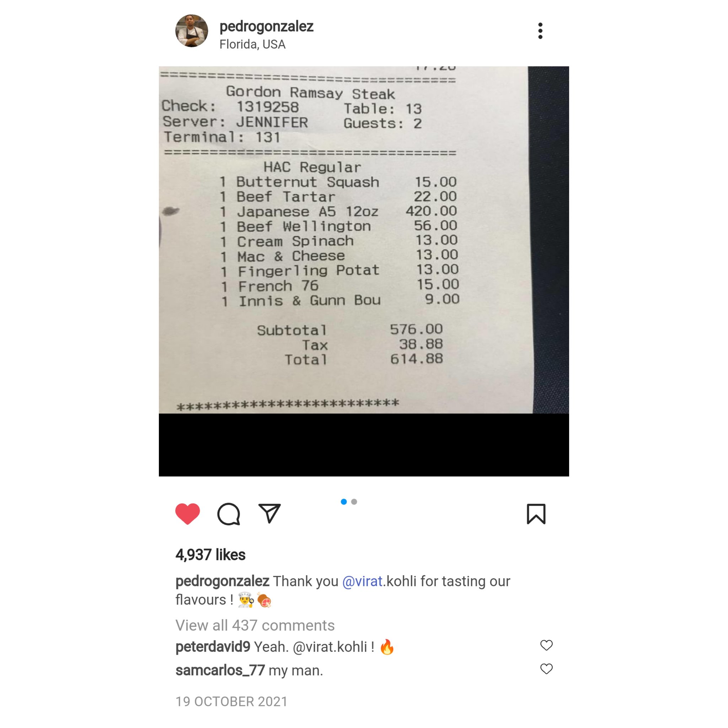Open pedrogonzalez username in post header
Viewport: 728px width, 728px height.
[266, 26]
